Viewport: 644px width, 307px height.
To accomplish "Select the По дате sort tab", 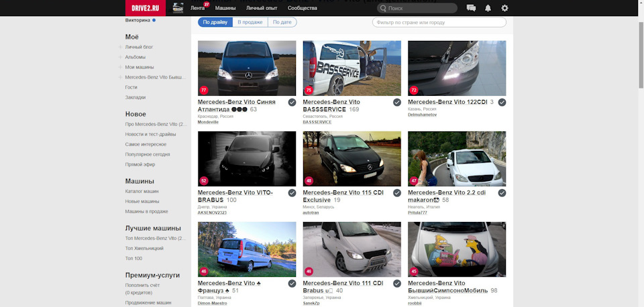I will click(282, 22).
